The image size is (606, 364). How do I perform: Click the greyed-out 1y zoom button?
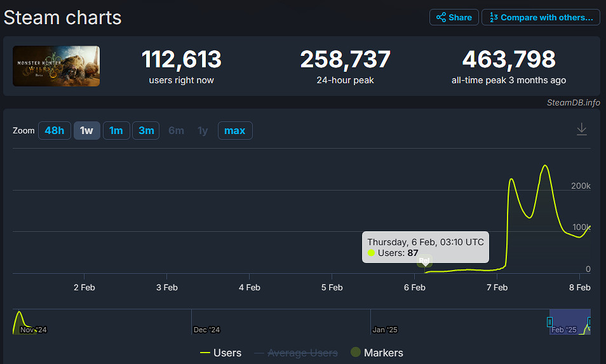pyautogui.click(x=203, y=131)
